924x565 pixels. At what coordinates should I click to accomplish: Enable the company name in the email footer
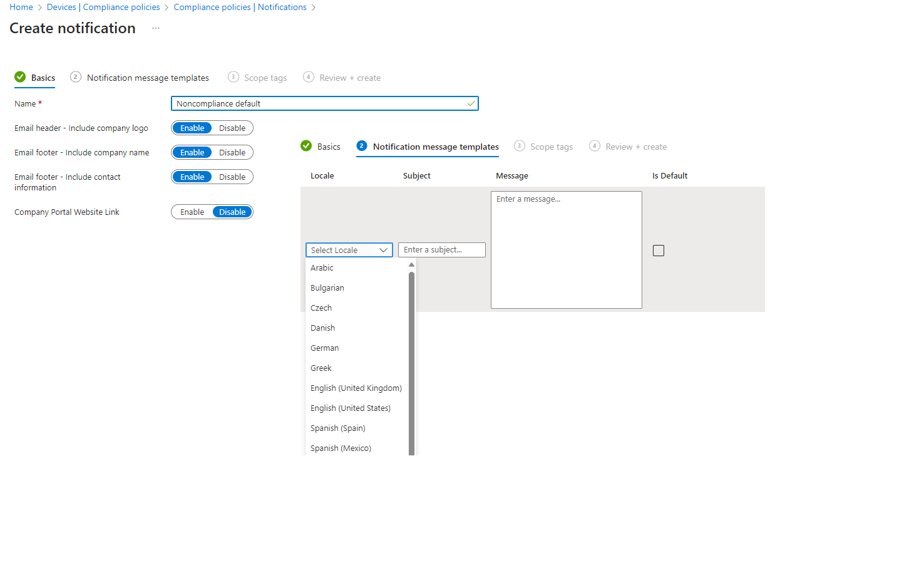(x=192, y=152)
